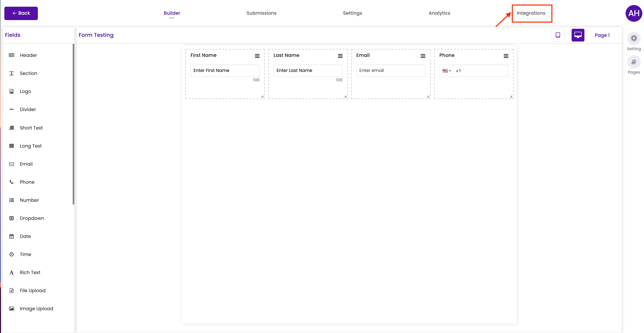This screenshot has height=333, width=644.
Task: Switch to mobile device preview icon
Action: 558,35
